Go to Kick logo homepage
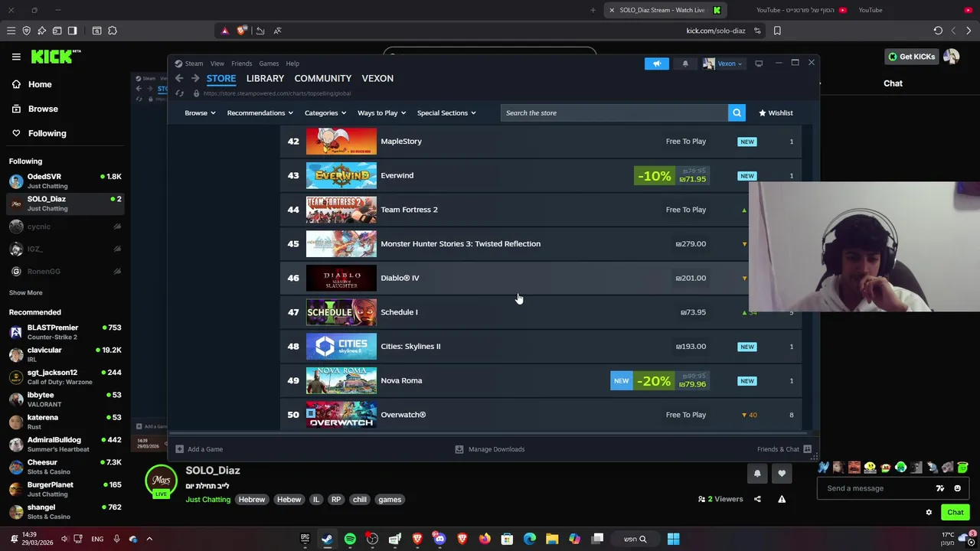 [55, 57]
